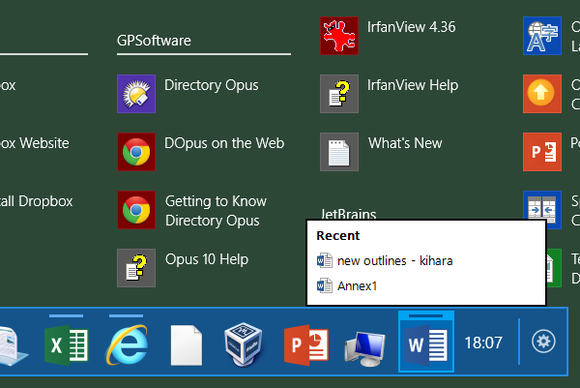Open the Directory Opus tile
580x388 pixels.
[136, 94]
